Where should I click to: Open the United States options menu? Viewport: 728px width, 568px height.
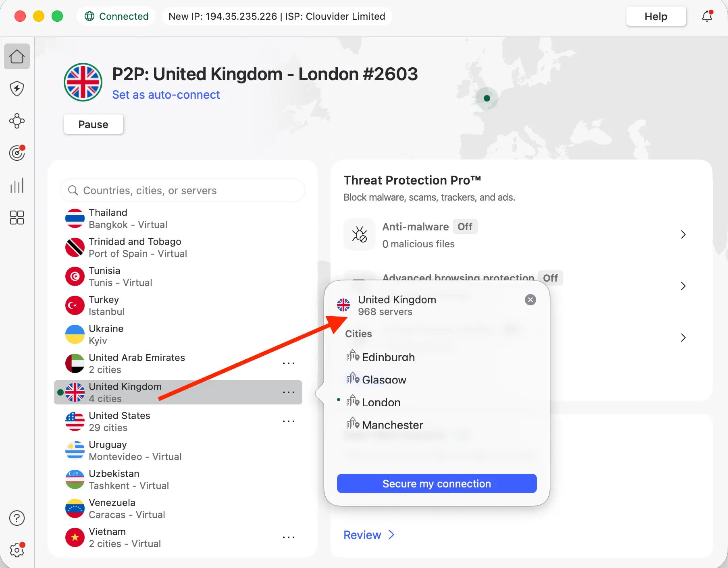[289, 421]
